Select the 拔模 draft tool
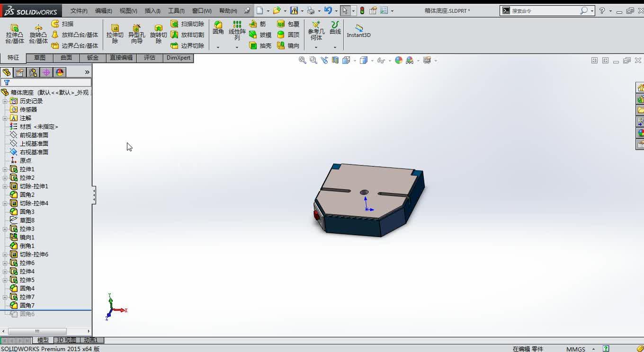This screenshot has width=644, height=352. [260, 35]
